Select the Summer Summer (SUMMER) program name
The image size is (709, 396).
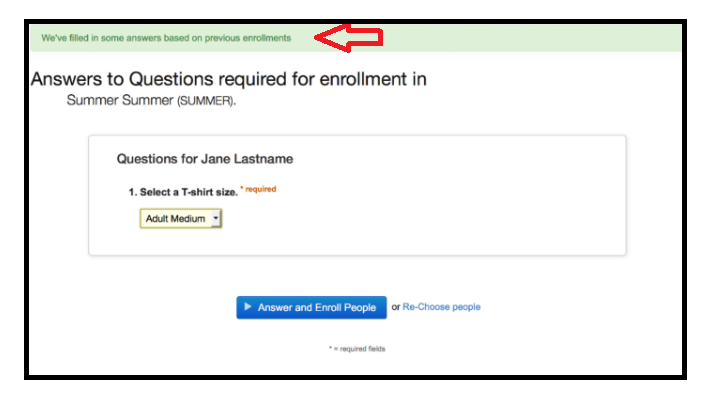point(151,100)
